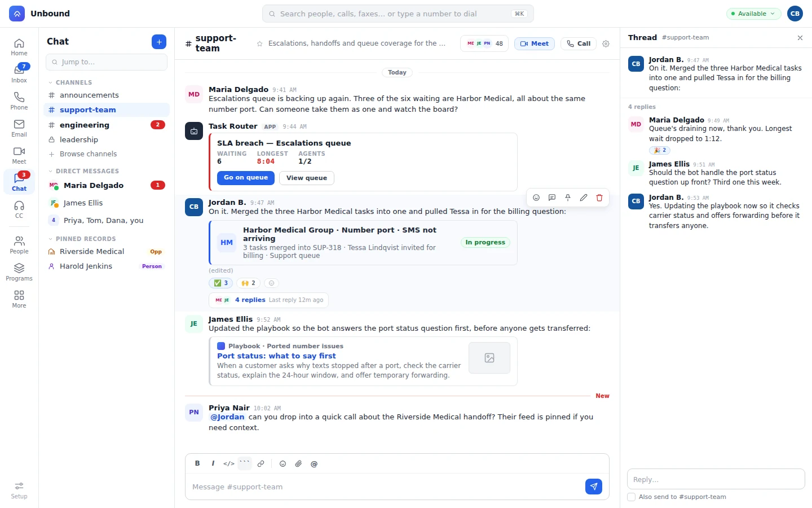Send the message with the paper plane button
The width and height of the screenshot is (812, 508).
[x=594, y=487]
